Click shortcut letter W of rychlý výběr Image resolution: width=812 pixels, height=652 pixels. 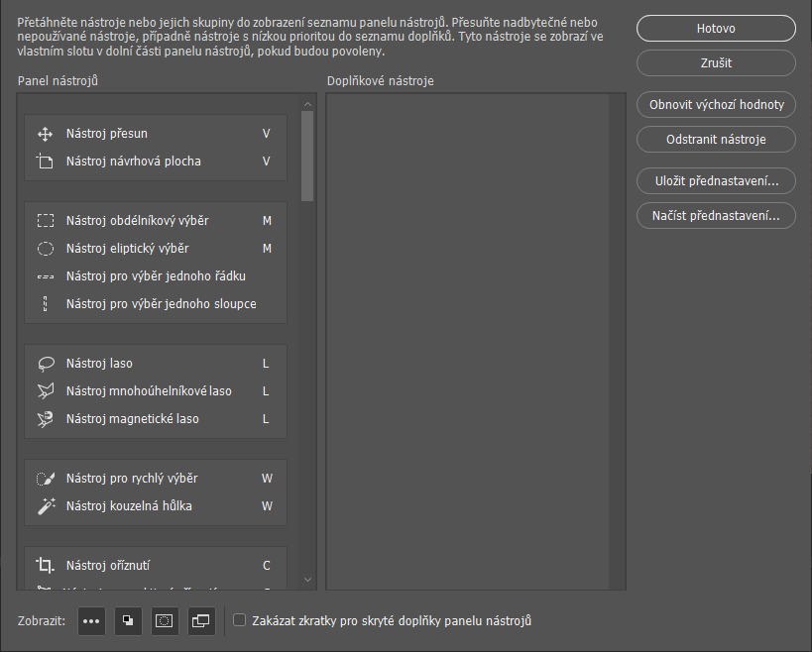(x=267, y=479)
